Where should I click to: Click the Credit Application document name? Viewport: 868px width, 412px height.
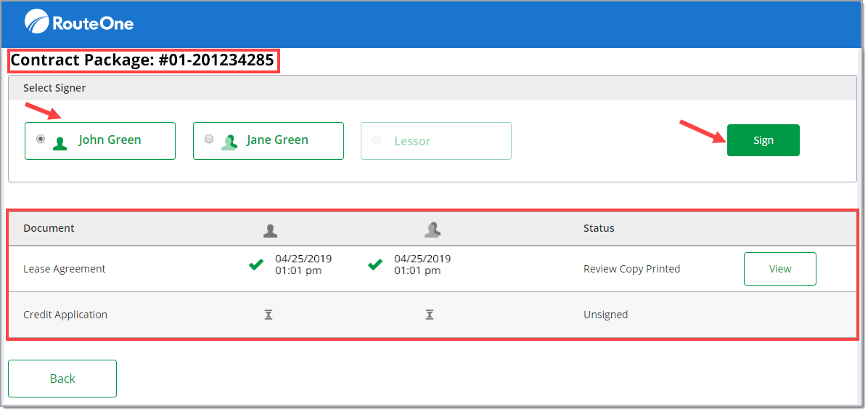click(x=65, y=315)
